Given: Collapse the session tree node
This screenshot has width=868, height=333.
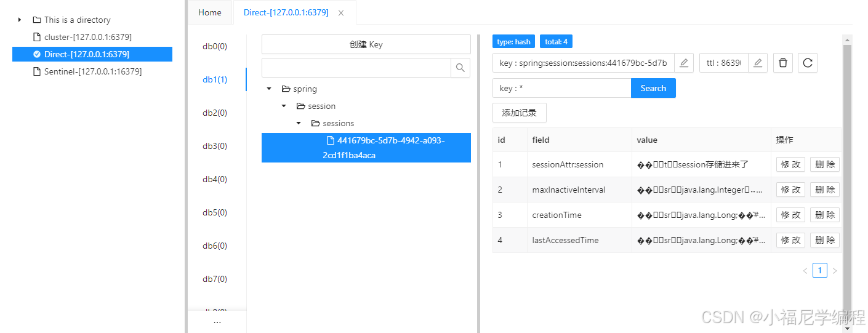Looking at the screenshot, I should pos(284,106).
